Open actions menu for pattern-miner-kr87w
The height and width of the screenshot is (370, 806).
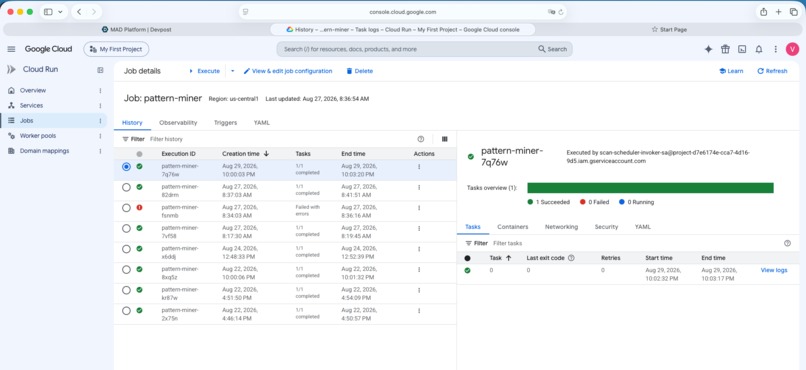[x=419, y=290]
